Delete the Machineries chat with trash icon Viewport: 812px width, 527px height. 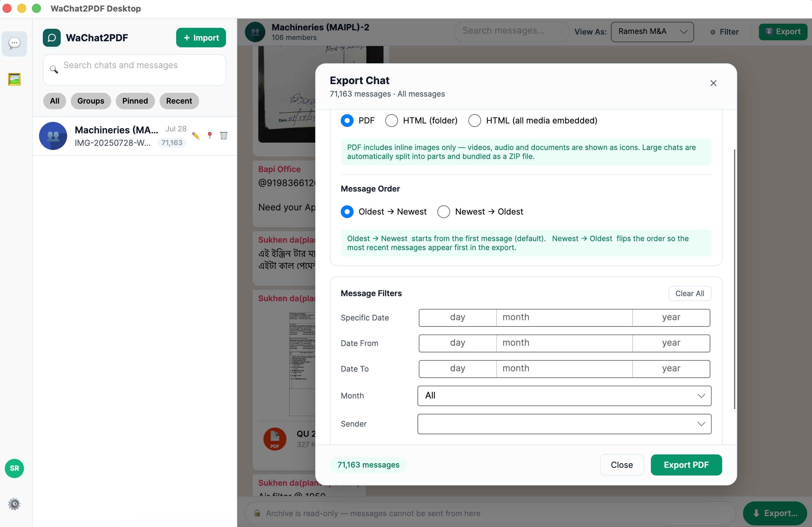click(224, 136)
